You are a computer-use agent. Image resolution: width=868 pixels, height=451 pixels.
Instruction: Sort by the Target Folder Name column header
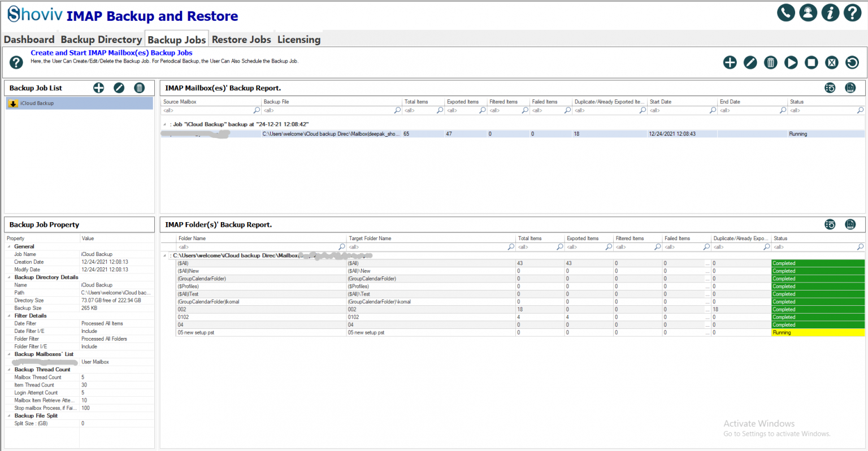coord(431,238)
